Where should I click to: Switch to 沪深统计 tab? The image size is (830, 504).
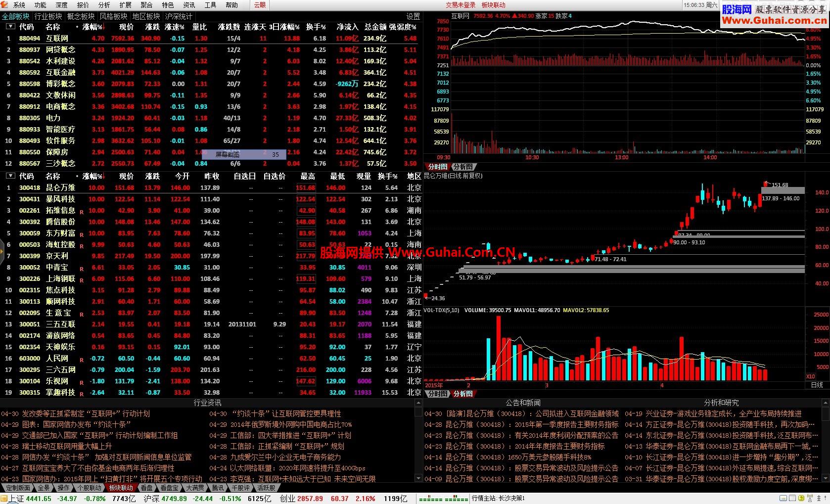click(179, 16)
